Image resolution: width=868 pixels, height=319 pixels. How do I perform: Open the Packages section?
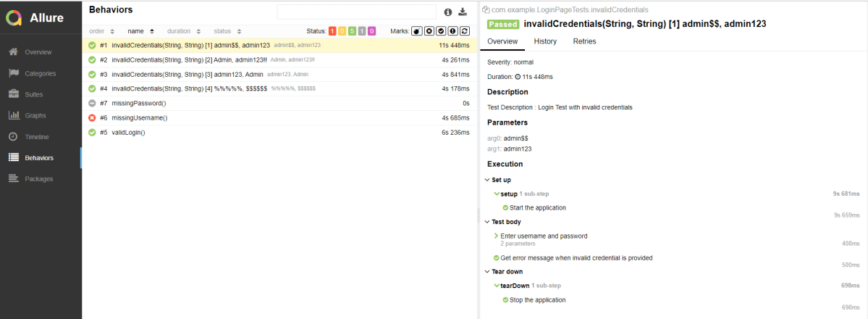click(38, 178)
